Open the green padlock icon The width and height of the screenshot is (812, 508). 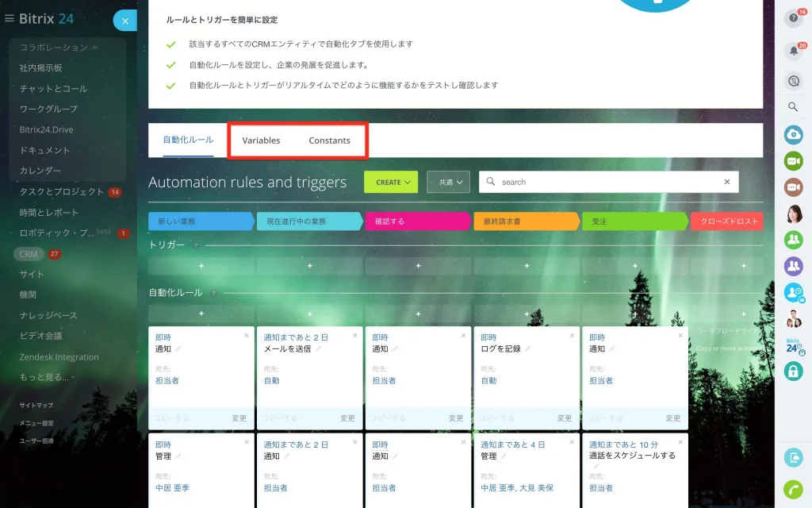[x=793, y=371]
